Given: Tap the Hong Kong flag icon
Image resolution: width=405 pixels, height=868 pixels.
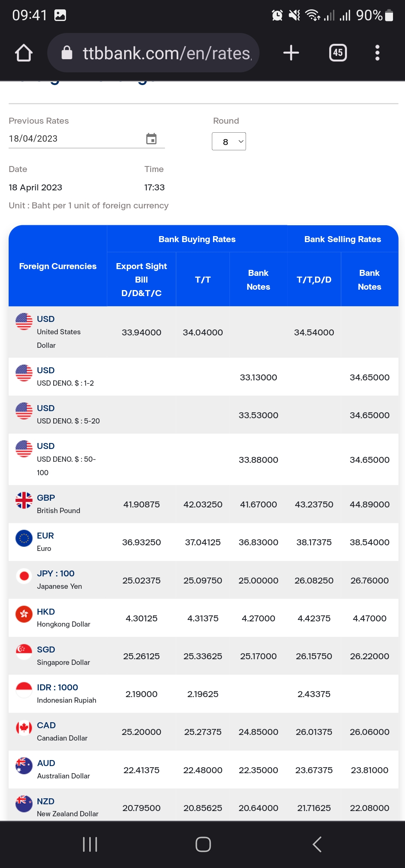Looking at the screenshot, I should click(24, 614).
